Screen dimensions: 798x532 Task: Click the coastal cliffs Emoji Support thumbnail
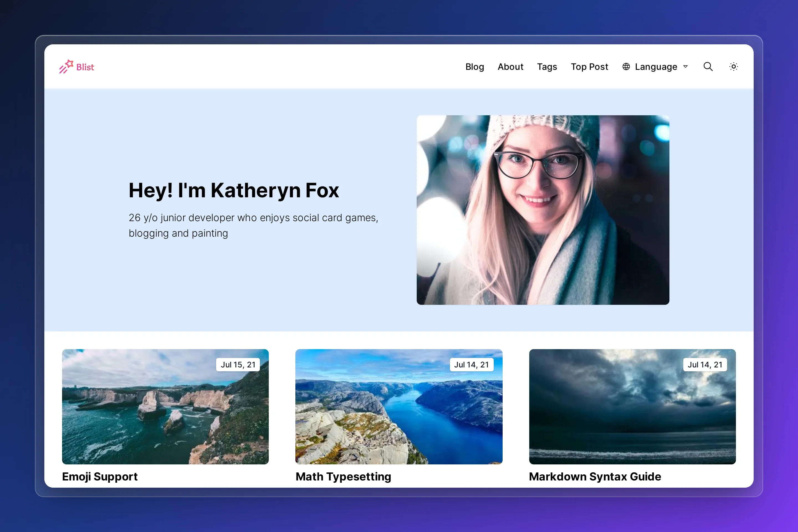[x=165, y=406]
